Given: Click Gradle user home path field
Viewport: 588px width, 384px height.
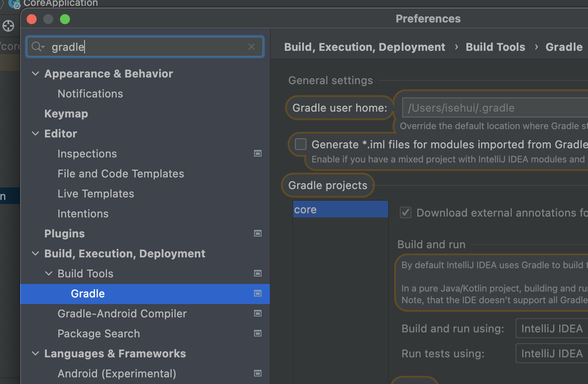Looking at the screenshot, I should [495, 108].
